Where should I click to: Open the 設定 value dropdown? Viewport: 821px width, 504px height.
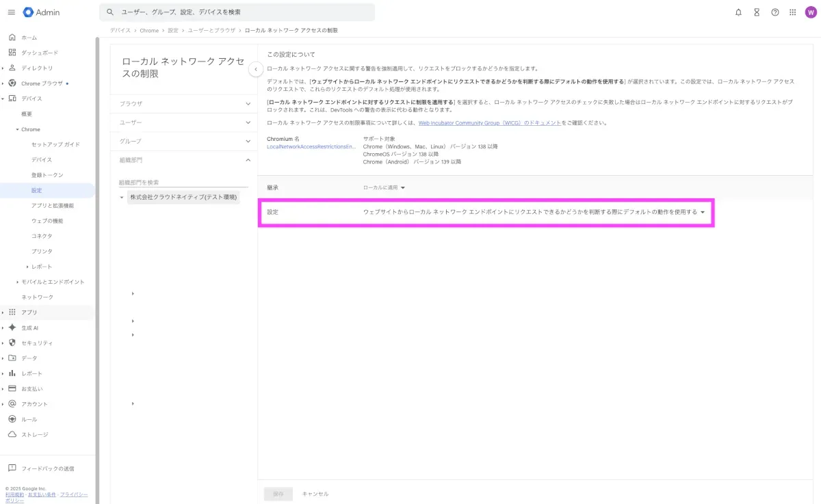pos(534,212)
